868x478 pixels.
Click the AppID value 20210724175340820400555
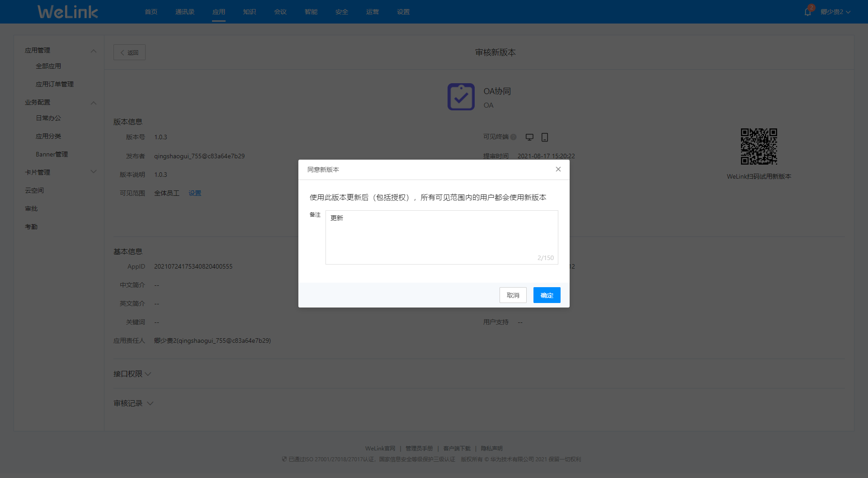click(193, 266)
